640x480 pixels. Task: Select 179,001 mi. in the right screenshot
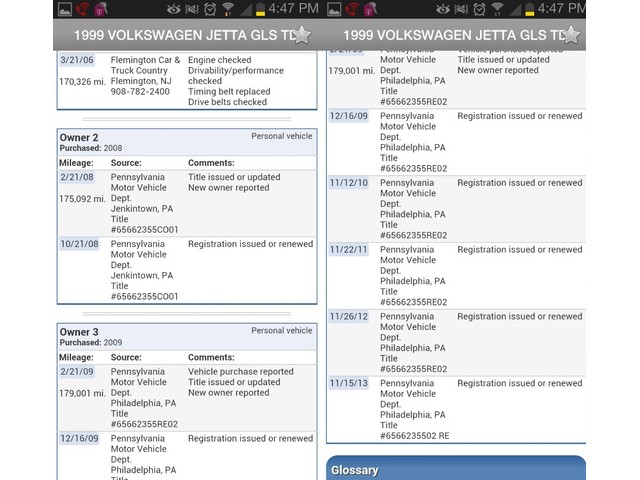(351, 71)
